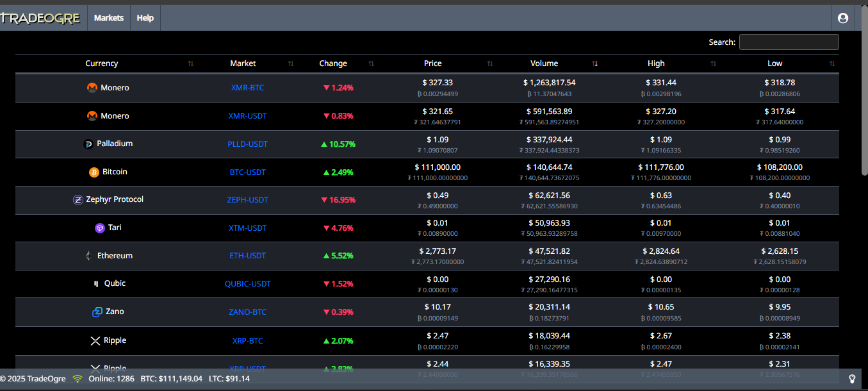Click the Zano coin icon
The height and width of the screenshot is (391, 868).
(97, 312)
